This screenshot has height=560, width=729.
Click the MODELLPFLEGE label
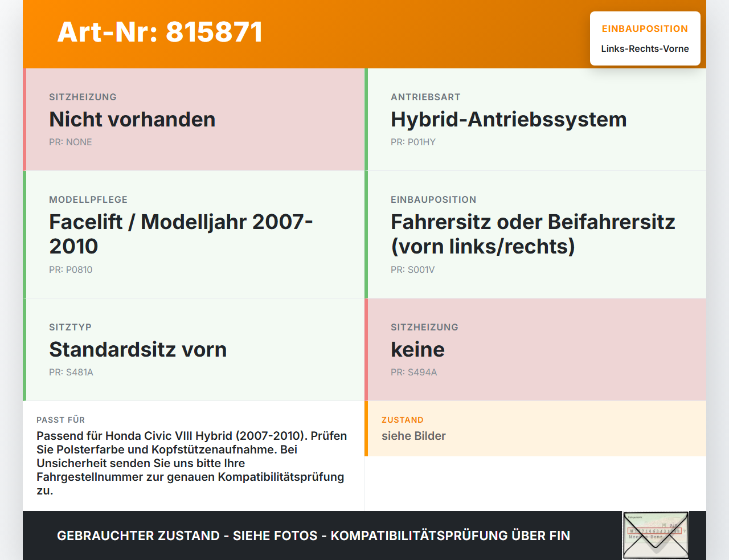point(88,200)
